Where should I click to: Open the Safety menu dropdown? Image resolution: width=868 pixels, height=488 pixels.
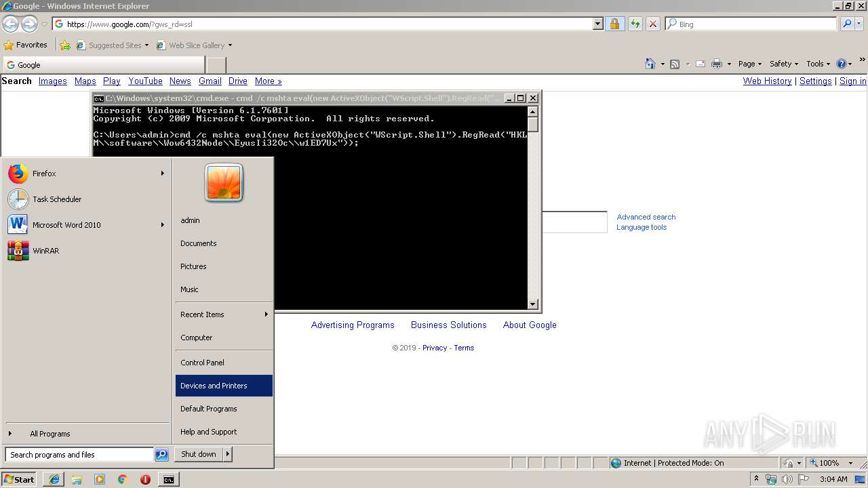(784, 64)
